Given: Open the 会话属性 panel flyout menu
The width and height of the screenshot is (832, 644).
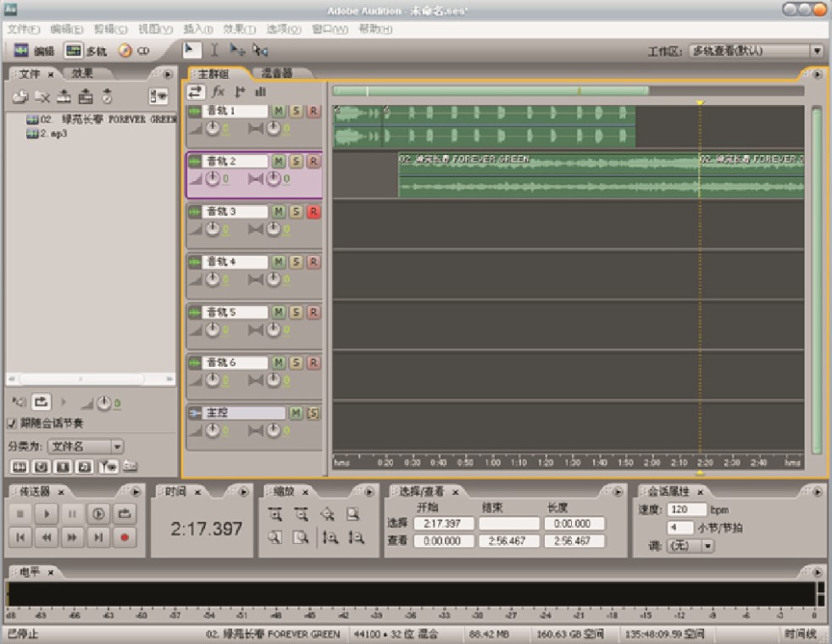Looking at the screenshot, I should [x=817, y=491].
